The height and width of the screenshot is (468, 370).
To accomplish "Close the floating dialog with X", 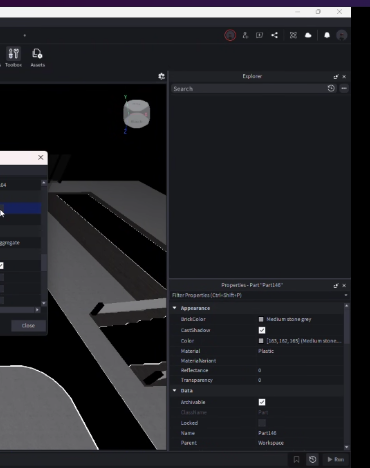I will pyautogui.click(x=41, y=157).
